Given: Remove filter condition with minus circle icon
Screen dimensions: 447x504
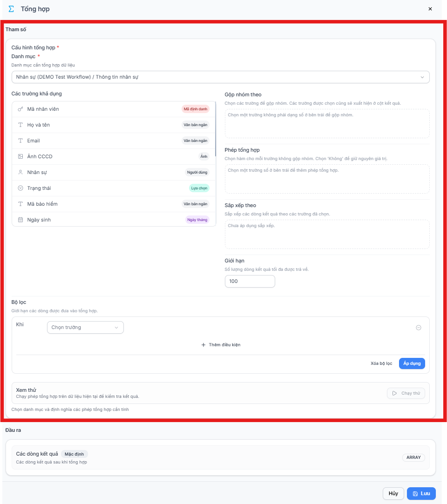Looking at the screenshot, I should click(x=419, y=328).
